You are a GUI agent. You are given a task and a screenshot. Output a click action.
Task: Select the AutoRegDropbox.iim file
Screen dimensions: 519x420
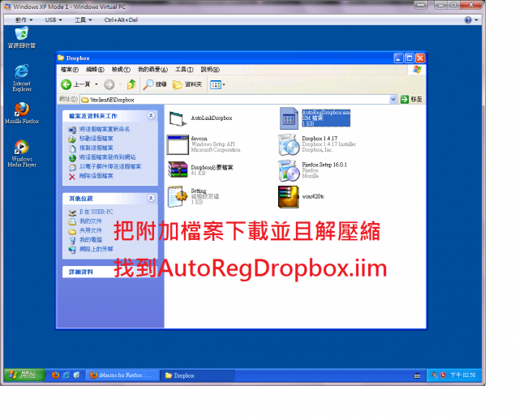pyautogui.click(x=315, y=118)
